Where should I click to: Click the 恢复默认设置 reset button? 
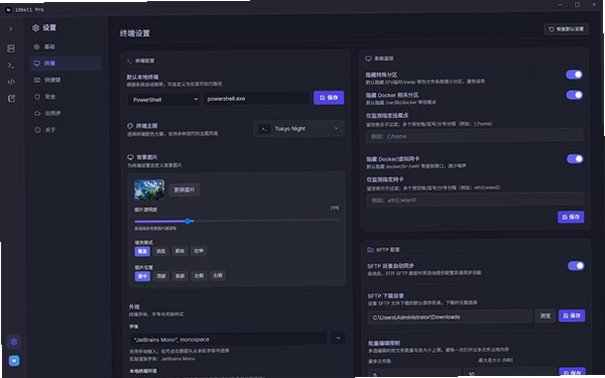click(566, 29)
